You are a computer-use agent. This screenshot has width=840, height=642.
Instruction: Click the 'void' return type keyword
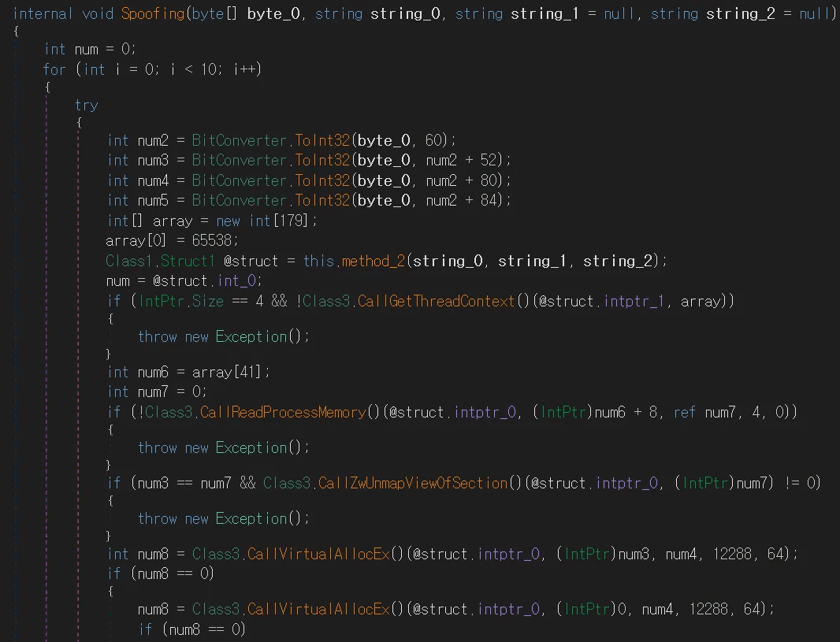(98, 13)
